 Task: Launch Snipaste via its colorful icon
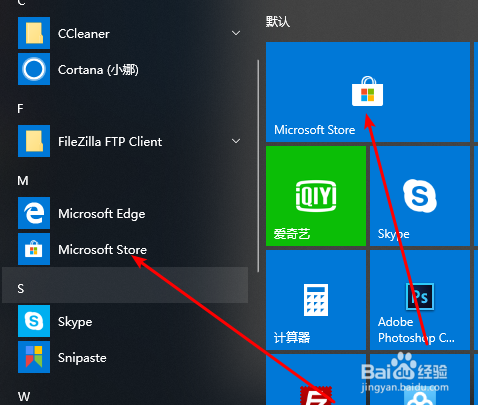(34, 357)
